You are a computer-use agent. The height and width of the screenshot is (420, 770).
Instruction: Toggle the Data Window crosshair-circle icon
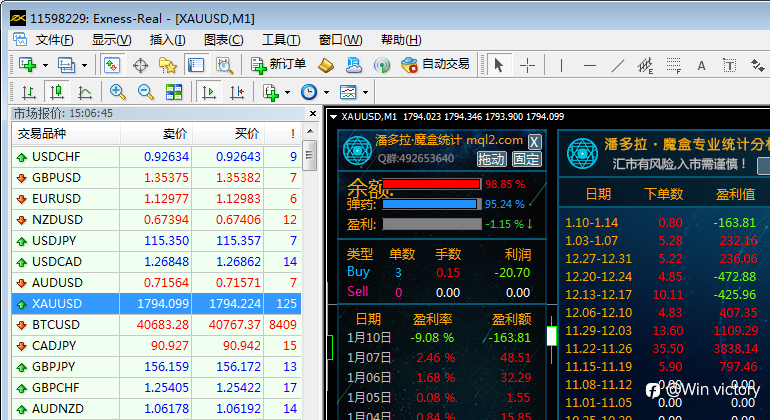click(140, 65)
